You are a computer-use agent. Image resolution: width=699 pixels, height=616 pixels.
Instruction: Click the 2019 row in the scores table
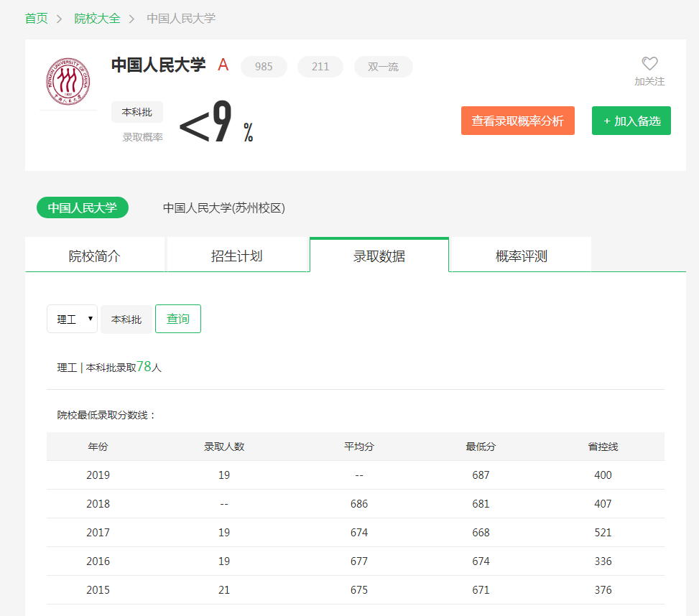click(355, 475)
